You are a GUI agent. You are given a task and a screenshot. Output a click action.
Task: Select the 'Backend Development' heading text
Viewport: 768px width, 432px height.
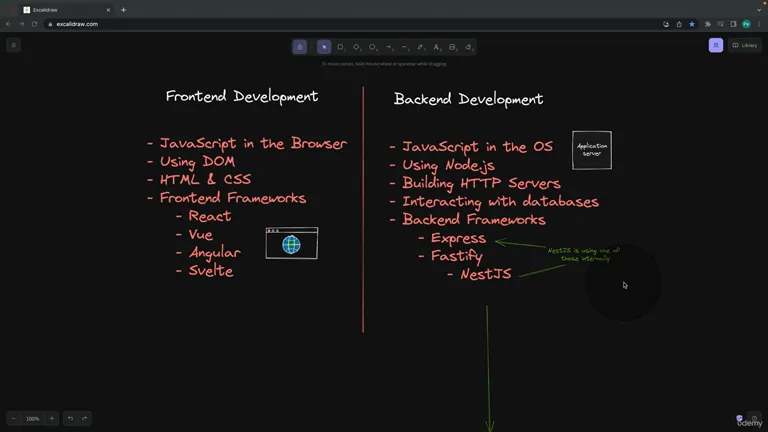pos(468,99)
